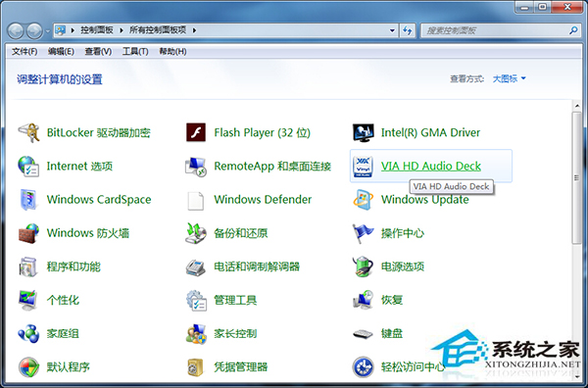Open the BitLocker 驱动器加密 text link
The image size is (588, 388).
pyautogui.click(x=99, y=132)
